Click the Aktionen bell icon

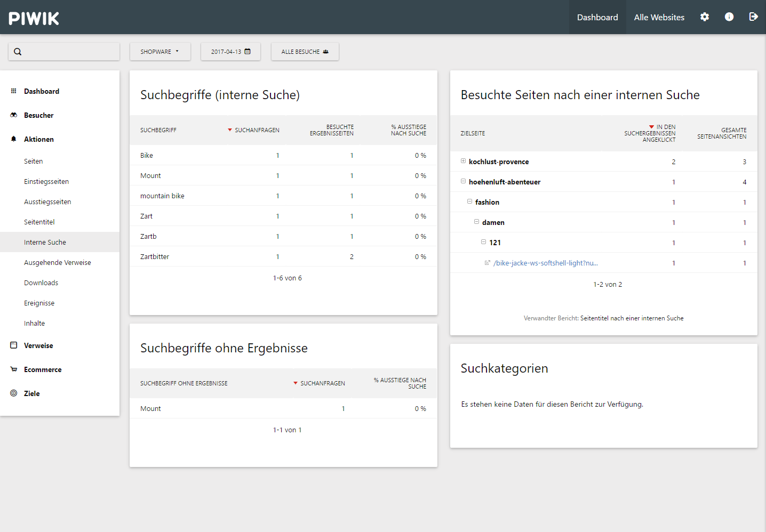(14, 139)
